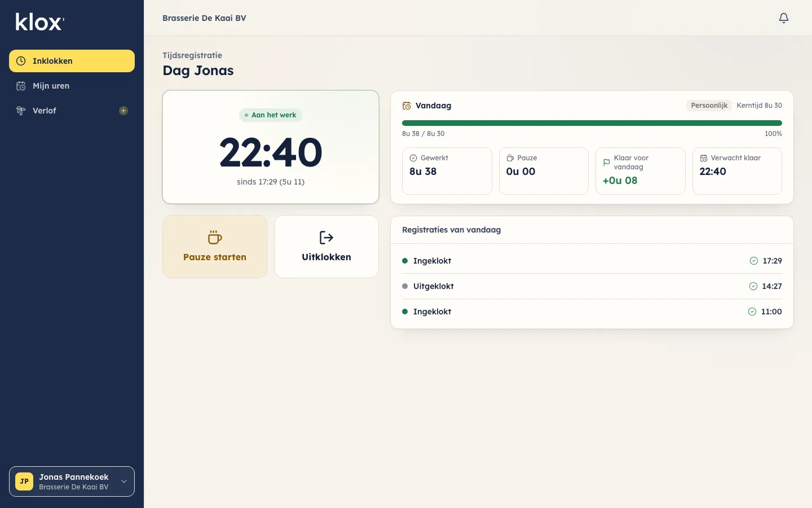Image resolution: width=812 pixels, height=508 pixels.
Task: Click the green daily progress bar
Action: [592, 123]
